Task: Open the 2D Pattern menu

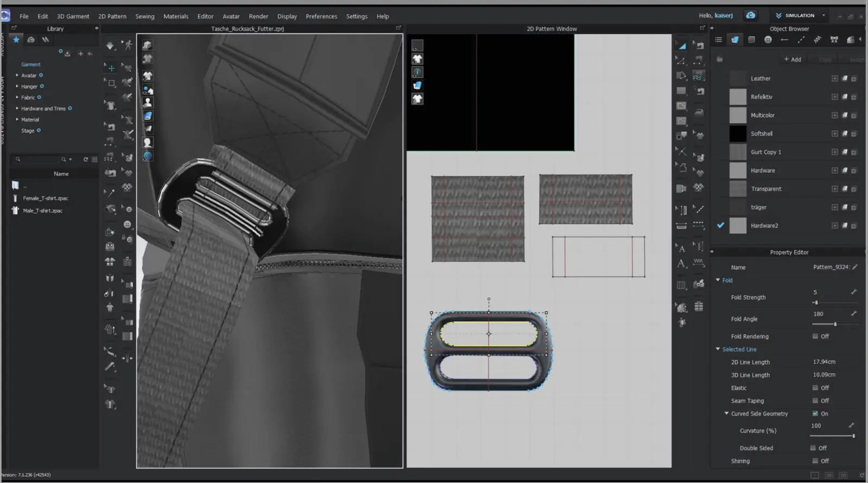Action: click(112, 16)
